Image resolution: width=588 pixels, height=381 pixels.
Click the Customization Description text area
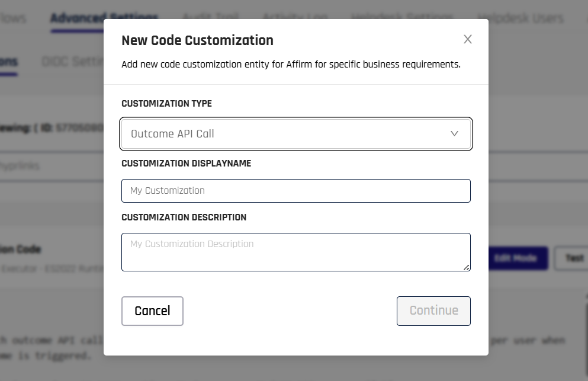point(295,252)
